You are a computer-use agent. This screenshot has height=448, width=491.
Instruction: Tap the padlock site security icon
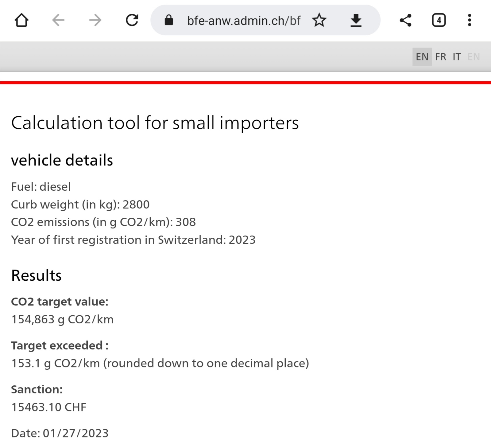coord(169,20)
